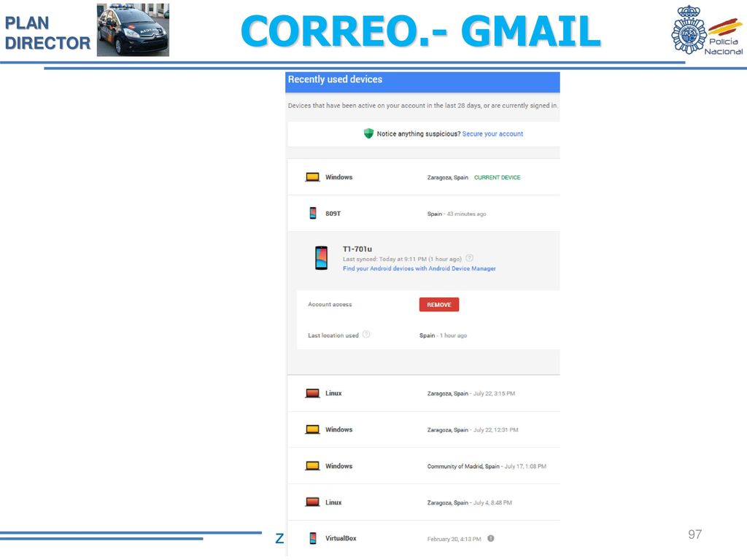Click the phone icon beside VirtualBox
Viewport: 747px width, 560px height.
coord(312,538)
